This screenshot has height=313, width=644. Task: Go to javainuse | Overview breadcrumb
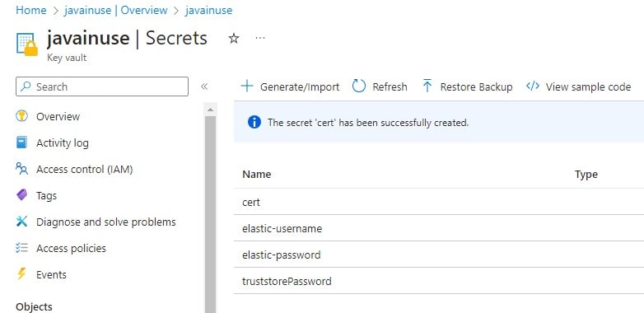(x=116, y=10)
